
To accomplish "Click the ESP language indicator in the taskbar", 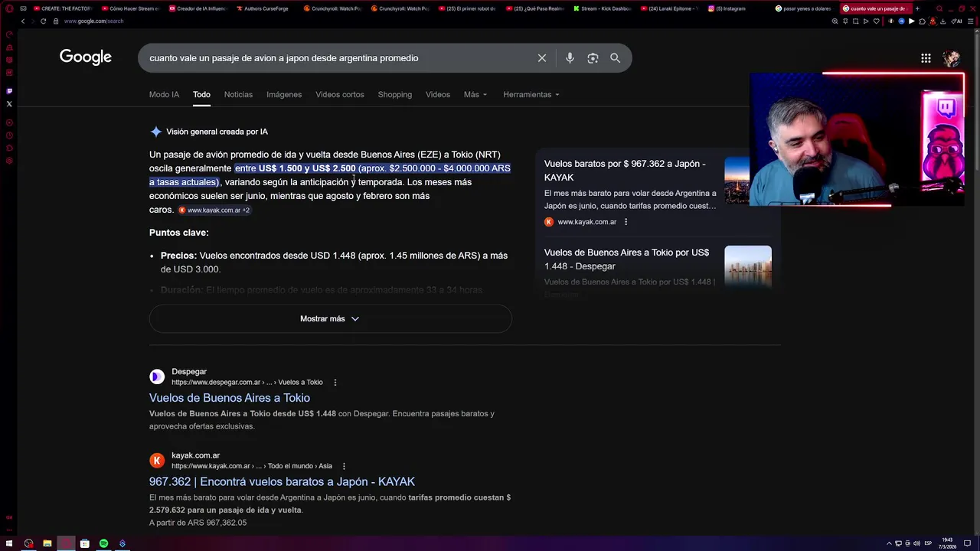I will (x=928, y=543).
